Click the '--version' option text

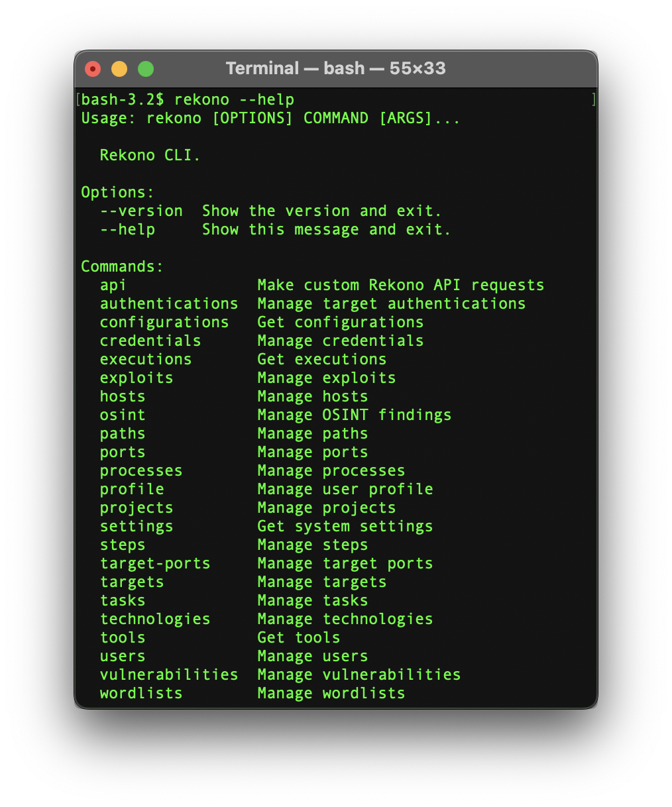coord(141,211)
